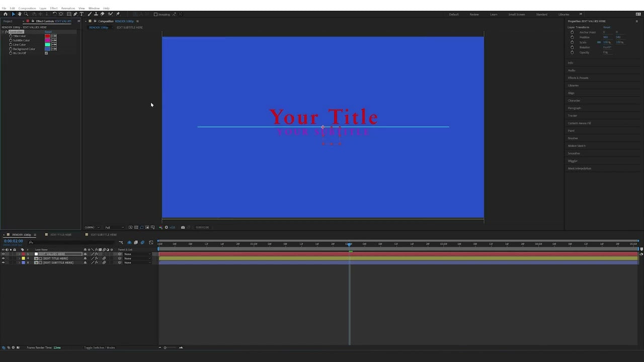Hide the EDIT VALUES HERE layer
The width and height of the screenshot is (644, 362).
(3, 254)
